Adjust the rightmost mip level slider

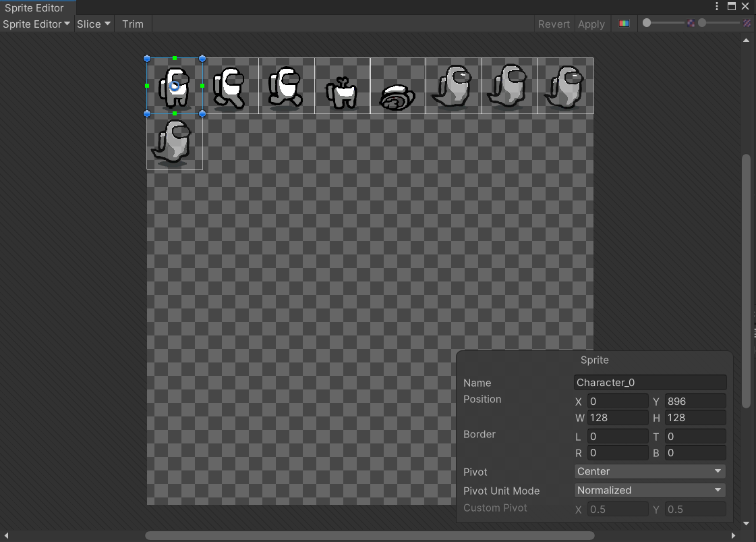click(x=719, y=23)
